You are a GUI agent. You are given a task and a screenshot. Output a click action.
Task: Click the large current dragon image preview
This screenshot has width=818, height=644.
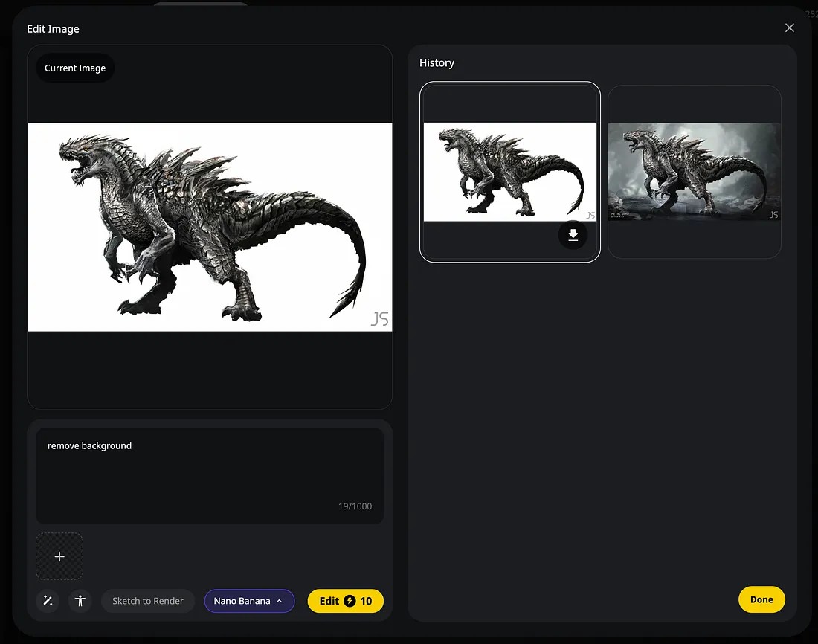pyautogui.click(x=210, y=227)
